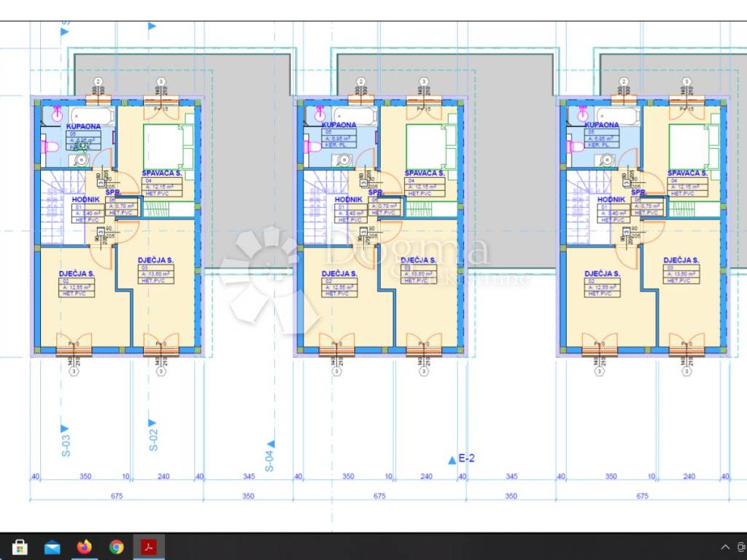Click the S-02 section marker label

point(153,439)
